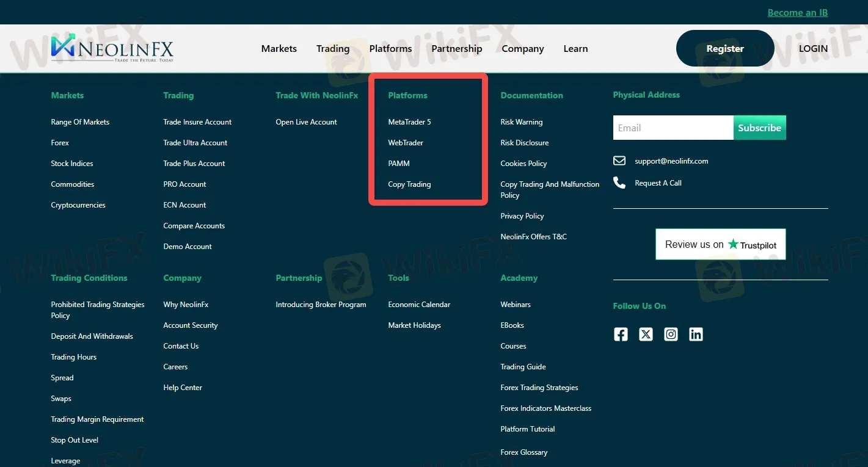Open the Demo Account link
Screen dimensions: 868x467
tap(188, 247)
